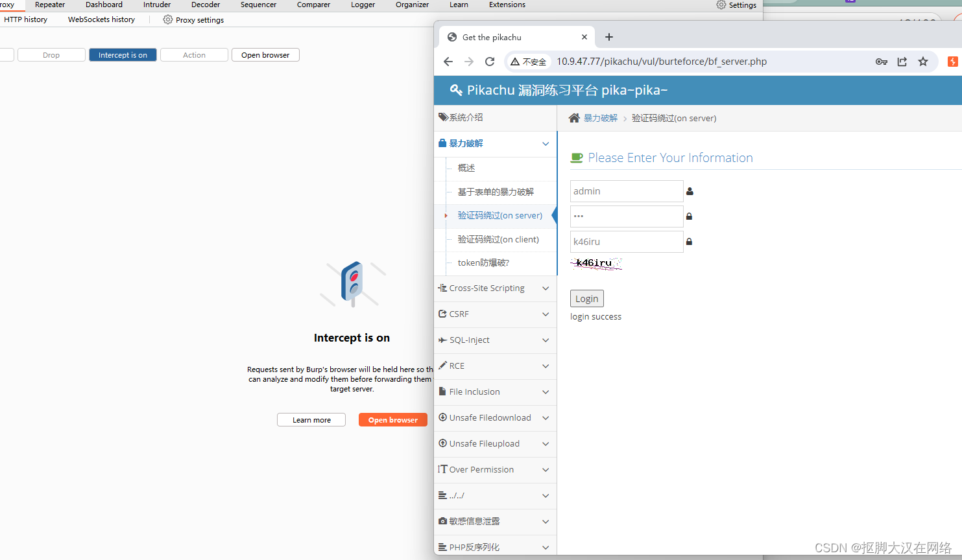
Task: Click the orange Open browser button
Action: tap(393, 420)
